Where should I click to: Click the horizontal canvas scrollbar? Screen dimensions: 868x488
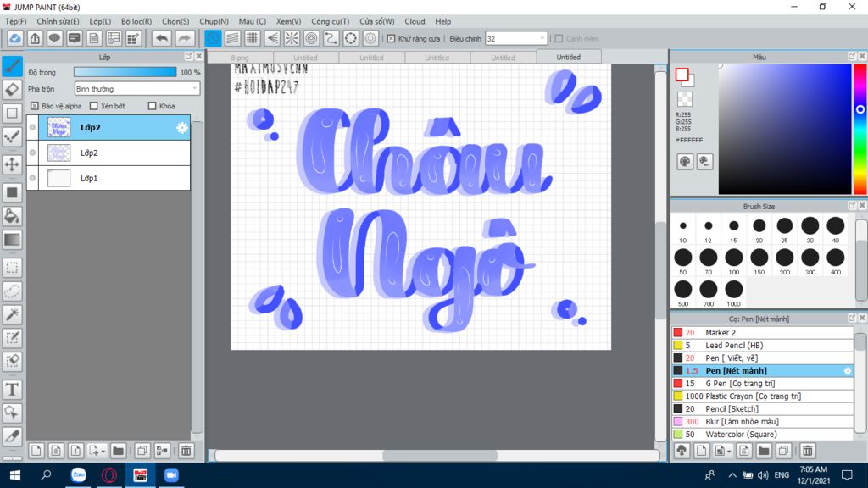[x=440, y=455]
